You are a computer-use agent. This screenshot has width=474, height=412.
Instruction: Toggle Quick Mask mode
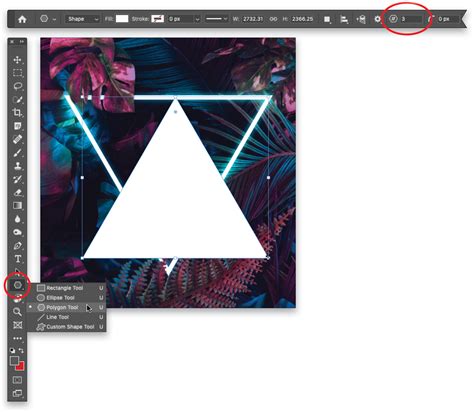[17, 380]
